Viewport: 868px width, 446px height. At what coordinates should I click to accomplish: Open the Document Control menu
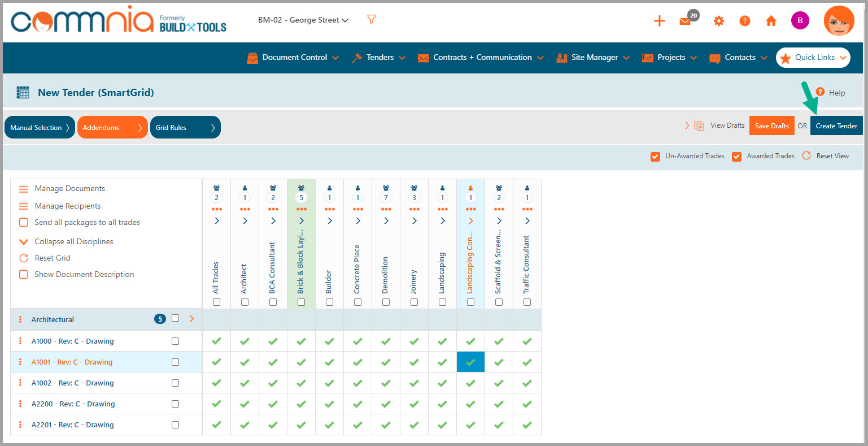[293, 58]
